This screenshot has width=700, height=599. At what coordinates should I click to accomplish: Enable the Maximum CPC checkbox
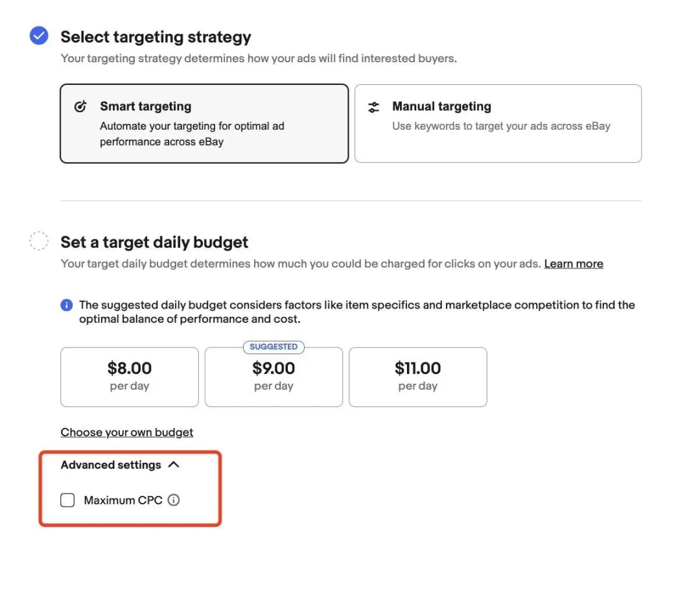(x=67, y=500)
